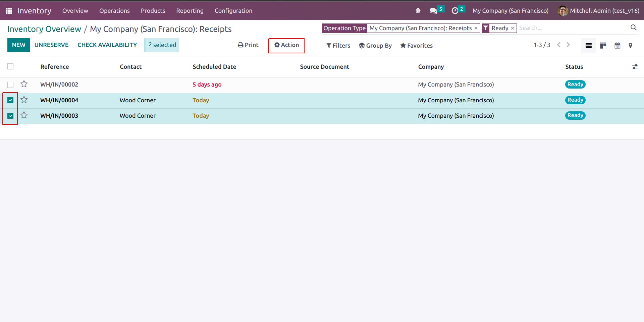The image size is (644, 322).
Task: Open optional columns settings toggle
Action: pos(635,67)
